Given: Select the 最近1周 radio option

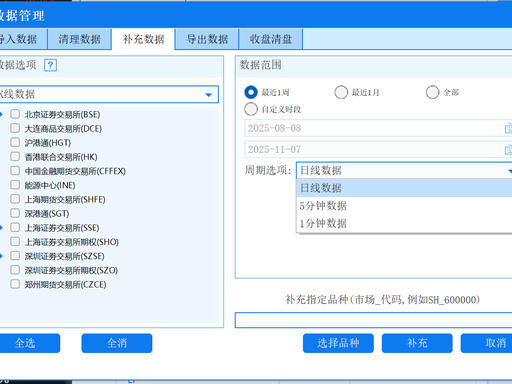Looking at the screenshot, I should [x=251, y=92].
